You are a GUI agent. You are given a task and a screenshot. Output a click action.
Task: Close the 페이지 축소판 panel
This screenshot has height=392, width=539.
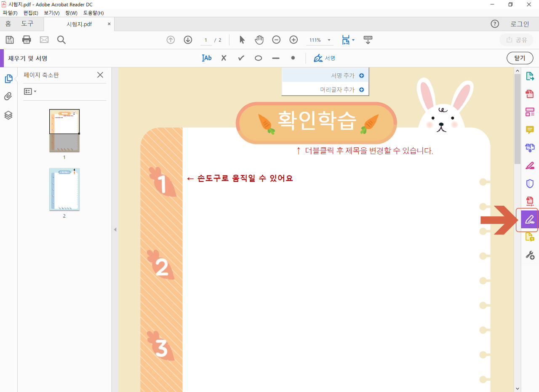(100, 75)
